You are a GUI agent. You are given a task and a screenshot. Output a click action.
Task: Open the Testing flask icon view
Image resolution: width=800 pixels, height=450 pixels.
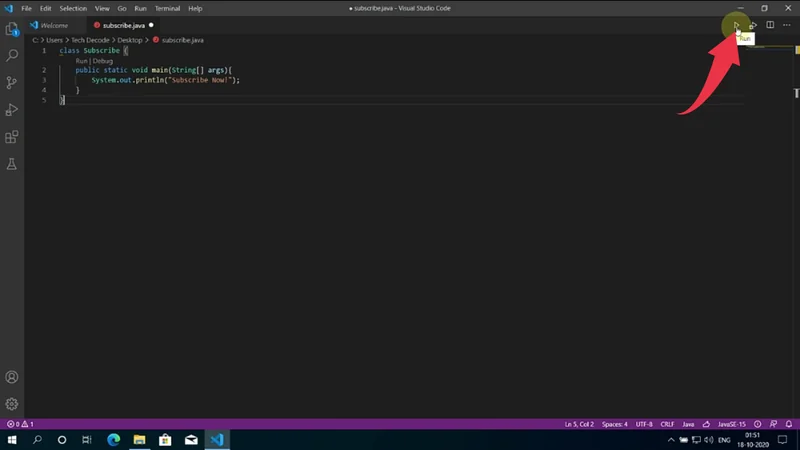pos(12,163)
